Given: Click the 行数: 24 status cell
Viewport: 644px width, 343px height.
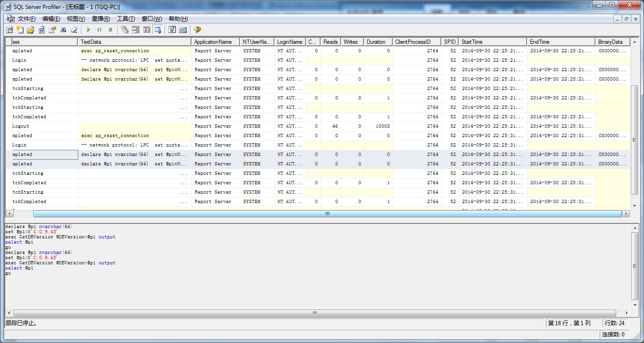Looking at the screenshot, I should coord(614,323).
